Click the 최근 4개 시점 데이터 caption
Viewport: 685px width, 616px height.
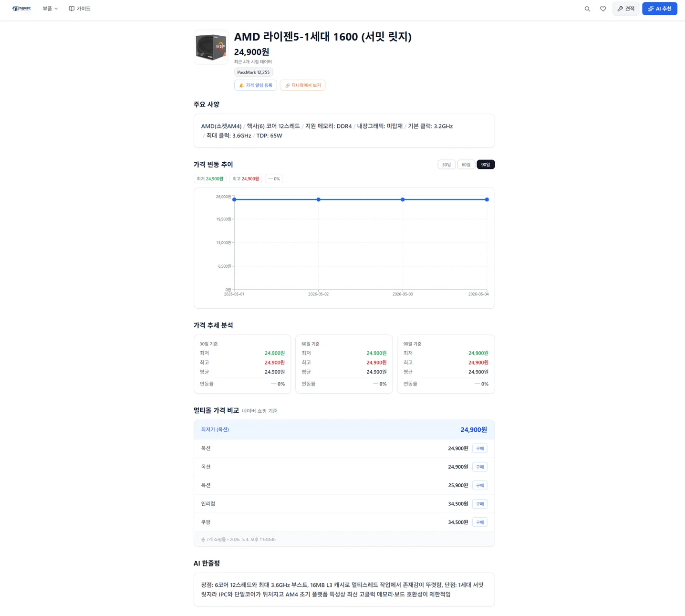tap(253, 62)
